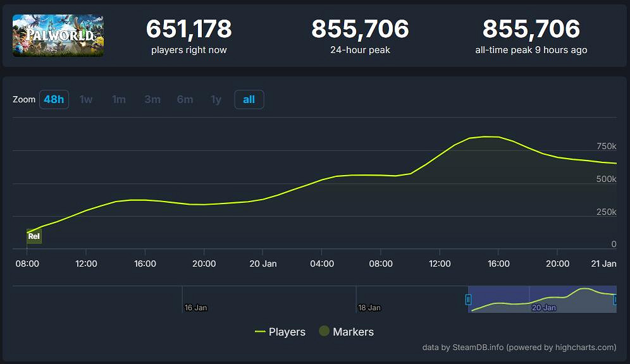The height and width of the screenshot is (364, 630).
Task: Click the right navigator range handle
Action: pyautogui.click(x=615, y=300)
